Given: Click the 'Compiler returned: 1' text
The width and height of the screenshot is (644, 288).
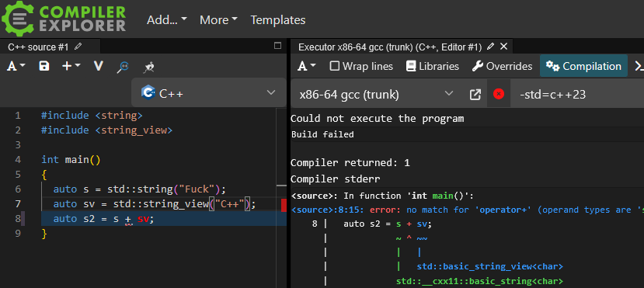Looking at the screenshot, I should [x=350, y=163].
